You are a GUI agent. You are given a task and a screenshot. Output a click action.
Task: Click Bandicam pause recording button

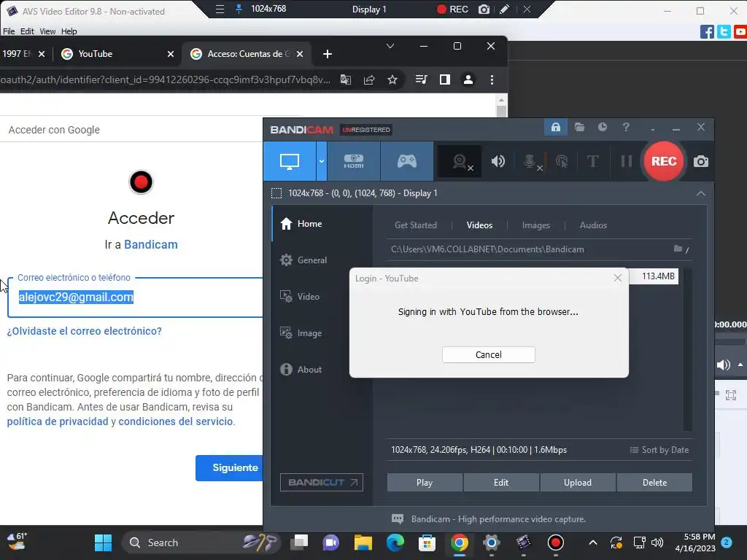(626, 161)
